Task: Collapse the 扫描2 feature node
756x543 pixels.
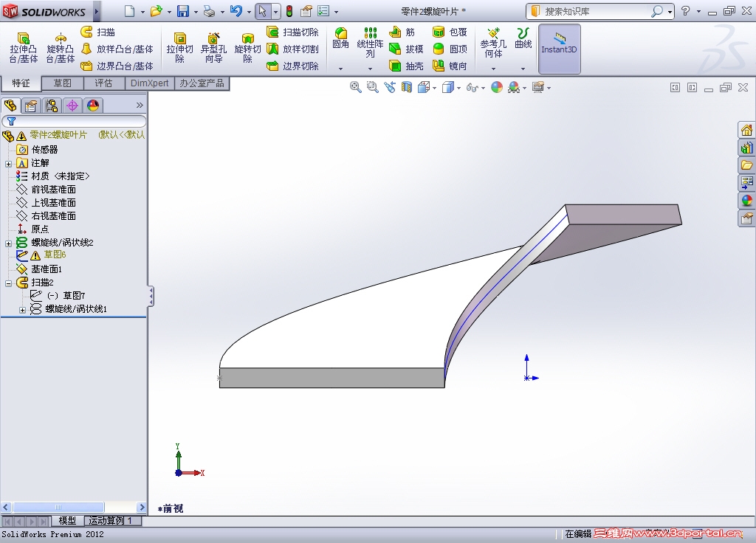Action: (x=8, y=283)
